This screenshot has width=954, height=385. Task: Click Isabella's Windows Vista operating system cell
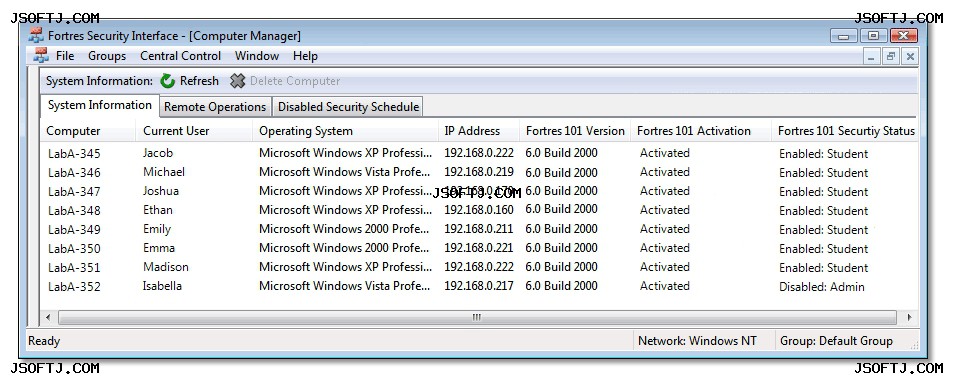pos(345,286)
